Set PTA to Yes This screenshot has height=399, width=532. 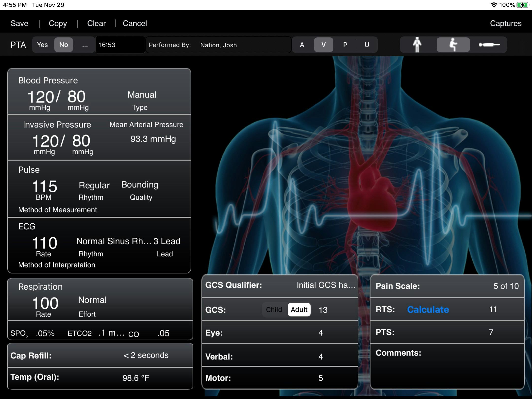pyautogui.click(x=42, y=45)
